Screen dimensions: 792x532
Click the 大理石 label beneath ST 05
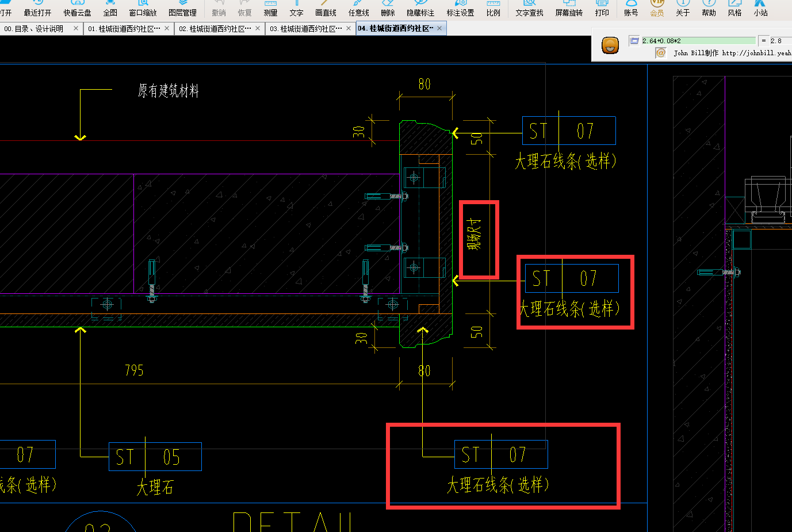[x=155, y=488]
